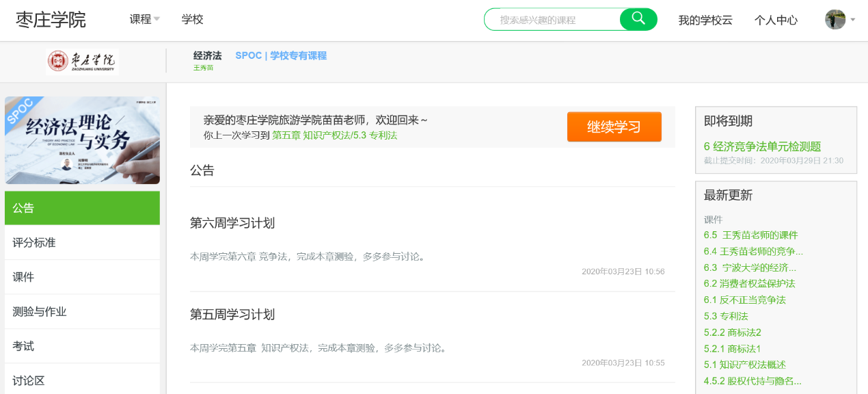Screen dimensions: 868x394
Task: Go to 个人中心
Action: click(776, 21)
